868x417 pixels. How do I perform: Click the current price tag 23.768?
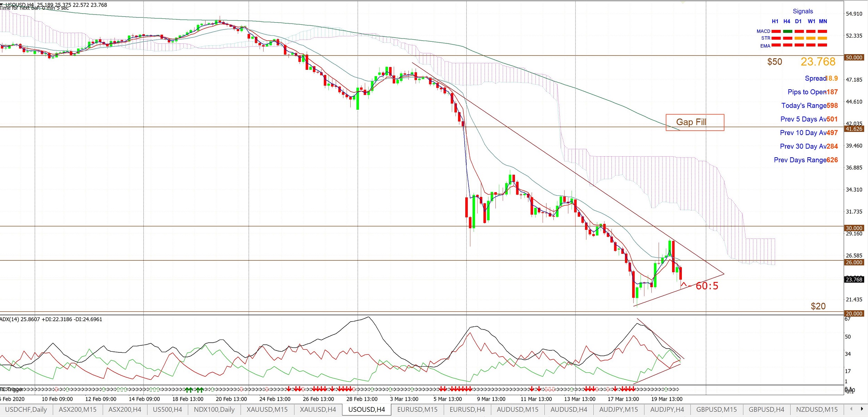pos(854,280)
